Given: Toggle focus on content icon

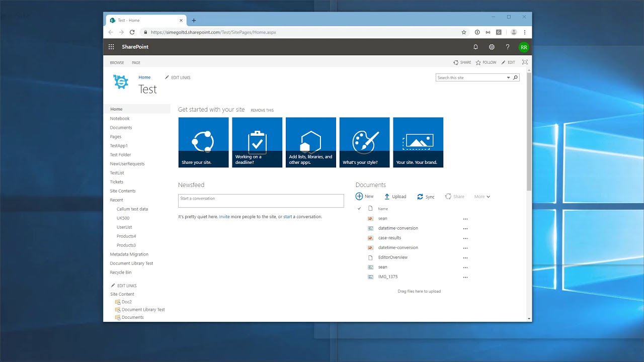Looking at the screenshot, I should [525, 62].
